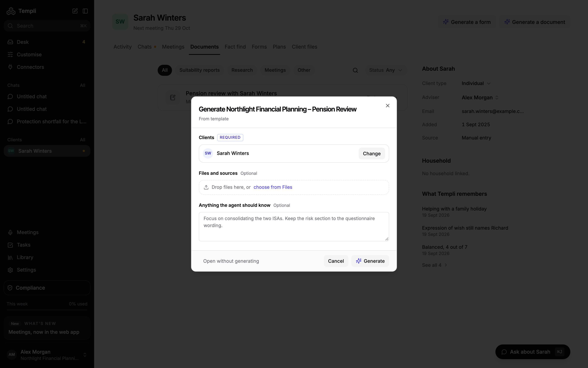Image resolution: width=588 pixels, height=368 pixels.
Task: Click the agent notes text area
Action: pyautogui.click(x=294, y=227)
